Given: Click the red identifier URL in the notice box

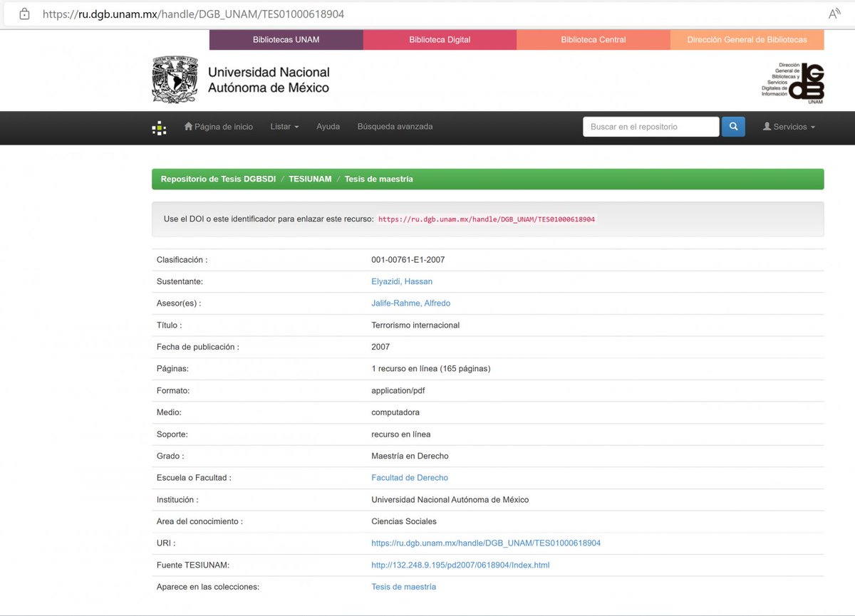Looking at the screenshot, I should point(487,219).
